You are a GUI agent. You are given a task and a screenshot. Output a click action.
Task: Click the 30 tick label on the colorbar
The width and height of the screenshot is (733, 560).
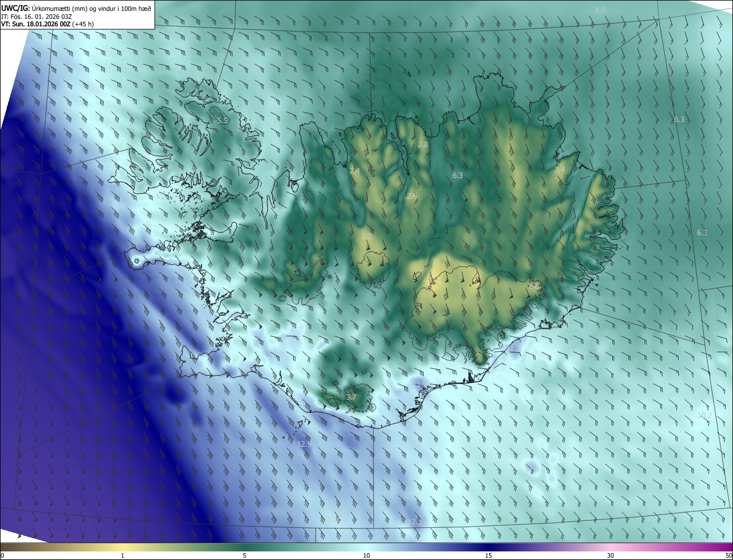tap(610, 555)
